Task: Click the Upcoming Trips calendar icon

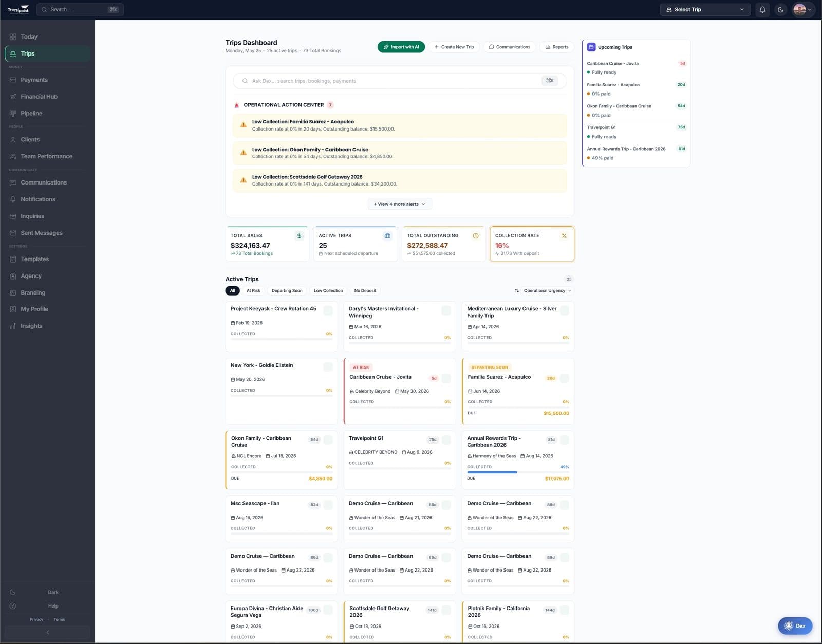Action: (591, 47)
